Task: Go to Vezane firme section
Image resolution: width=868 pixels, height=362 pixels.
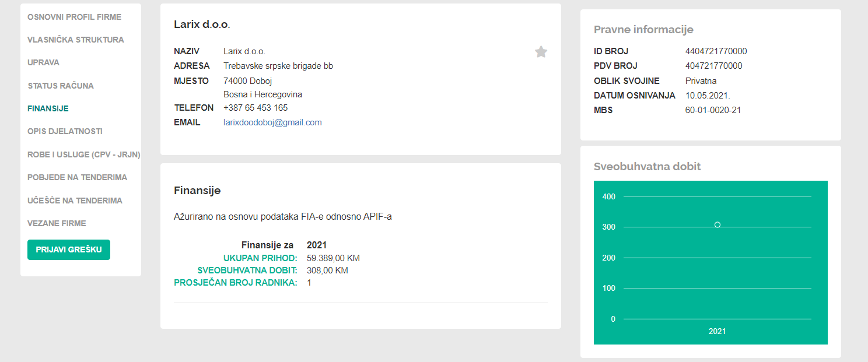Action: pyautogui.click(x=57, y=223)
